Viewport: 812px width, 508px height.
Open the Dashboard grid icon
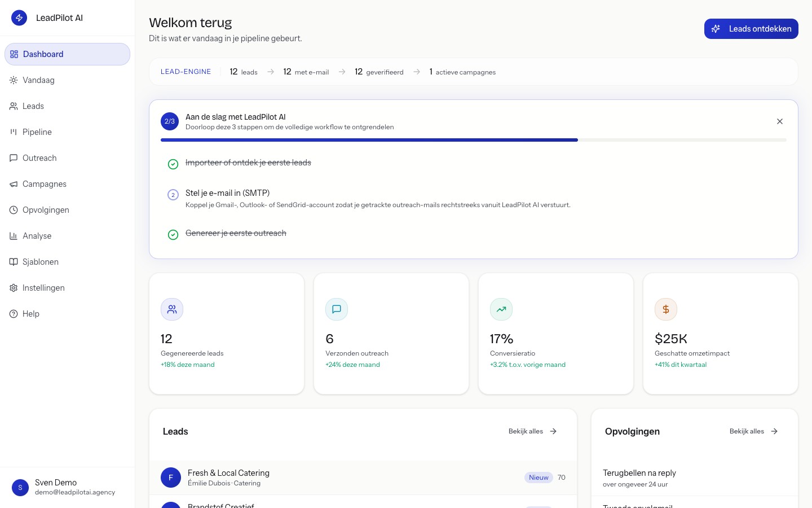tap(14, 54)
